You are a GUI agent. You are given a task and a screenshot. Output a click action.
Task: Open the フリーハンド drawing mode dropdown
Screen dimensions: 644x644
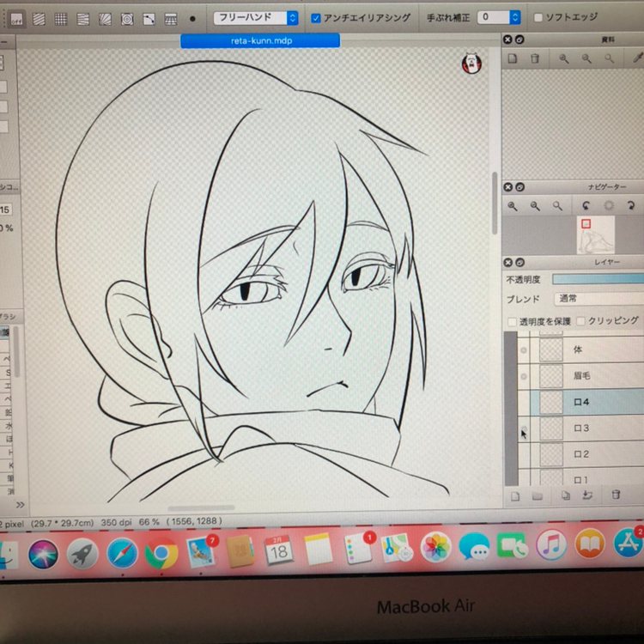pyautogui.click(x=256, y=18)
